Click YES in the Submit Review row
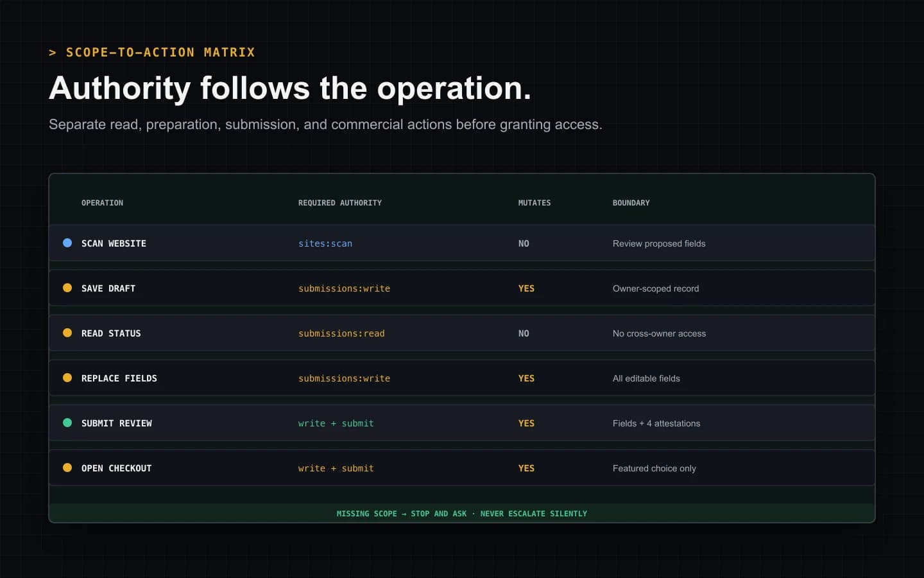This screenshot has height=578, width=924. point(526,423)
